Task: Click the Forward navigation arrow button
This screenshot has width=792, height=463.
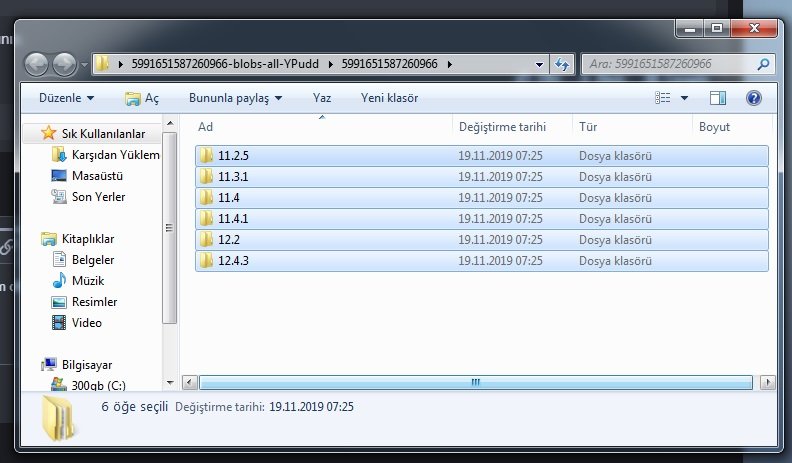Action: pyautogui.click(x=66, y=64)
